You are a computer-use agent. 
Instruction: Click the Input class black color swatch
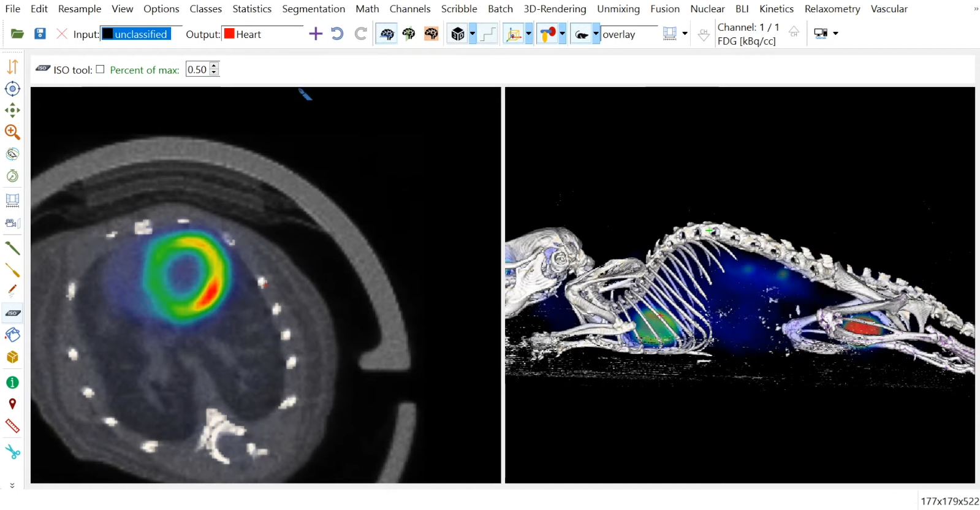pyautogui.click(x=107, y=34)
